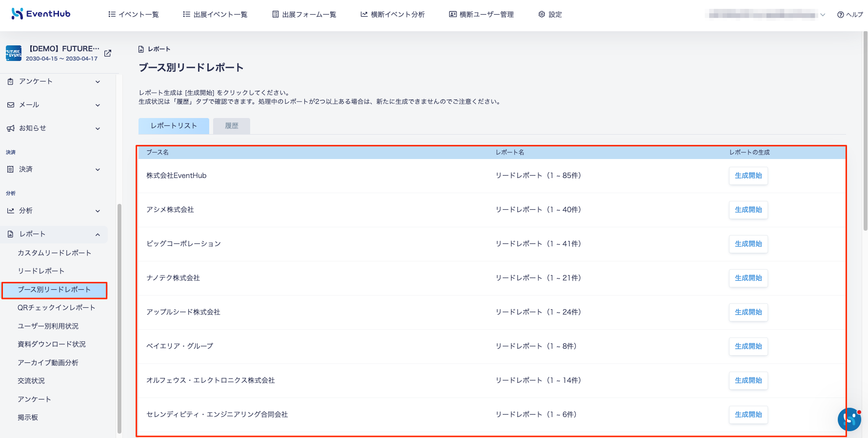Click the レポート document icon in sidebar
Image resolution: width=868 pixels, height=438 pixels.
(11, 234)
